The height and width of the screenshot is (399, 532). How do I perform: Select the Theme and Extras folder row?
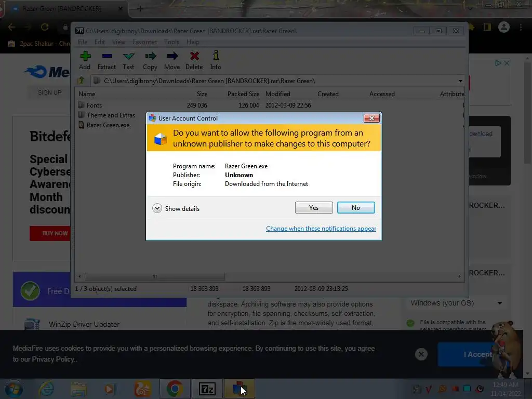tap(270, 115)
